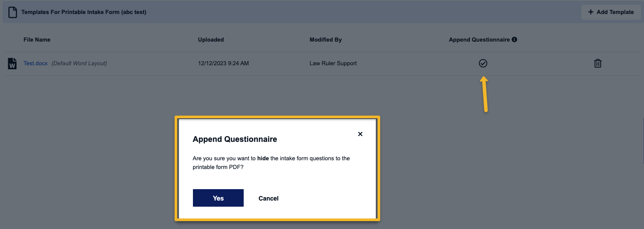The width and height of the screenshot is (644, 229).
Task: Delete Test.docx using the trash icon
Action: (598, 63)
